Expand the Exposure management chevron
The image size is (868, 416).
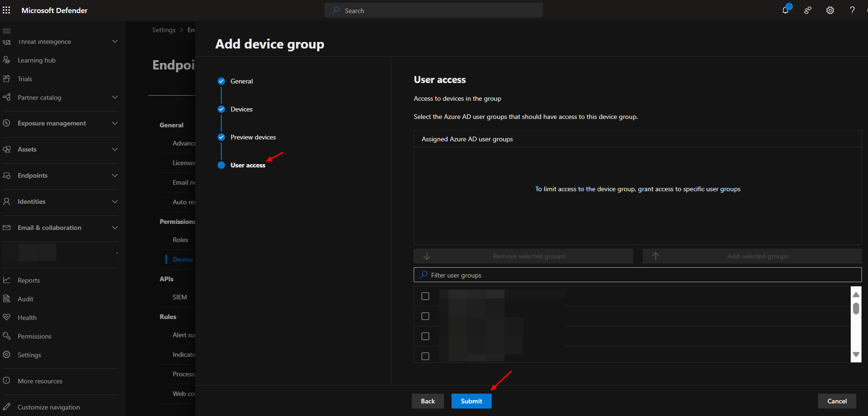(x=115, y=123)
